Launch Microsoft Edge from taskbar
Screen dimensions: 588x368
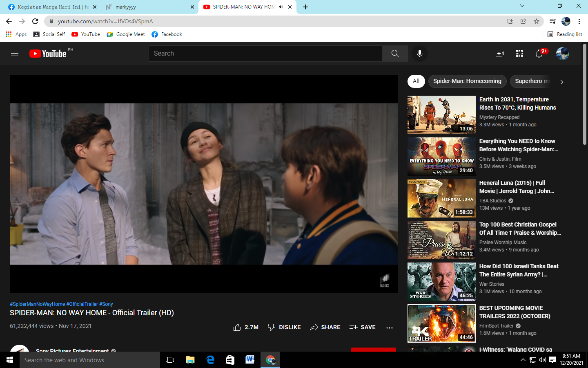tap(210, 360)
